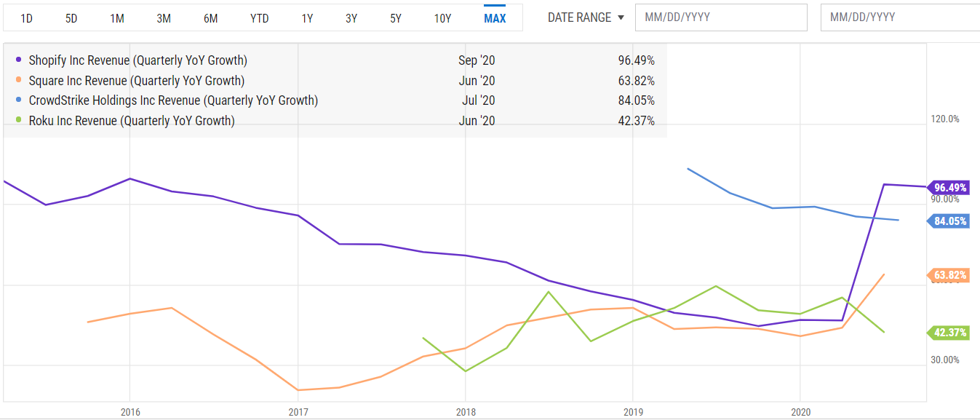
Task: Select CrowdStrike Holdings Inc Revenue legend entry
Action: click(x=173, y=100)
